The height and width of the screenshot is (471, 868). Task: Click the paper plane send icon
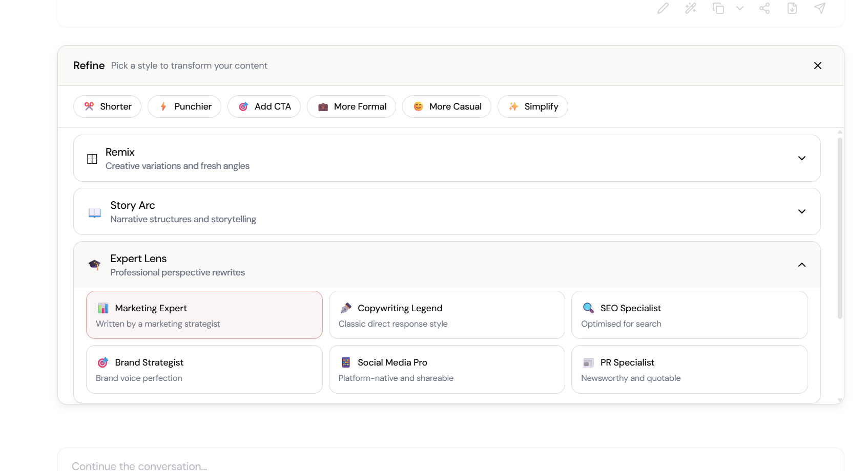point(820,8)
